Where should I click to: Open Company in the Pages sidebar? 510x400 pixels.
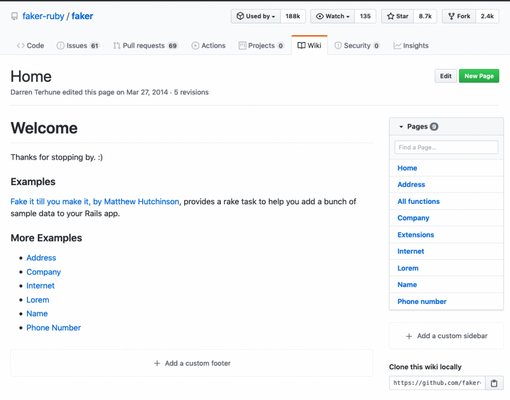pyautogui.click(x=413, y=218)
